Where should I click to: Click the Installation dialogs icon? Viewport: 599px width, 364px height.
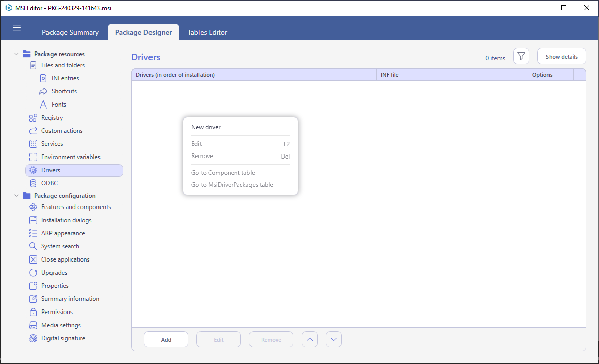33,221
